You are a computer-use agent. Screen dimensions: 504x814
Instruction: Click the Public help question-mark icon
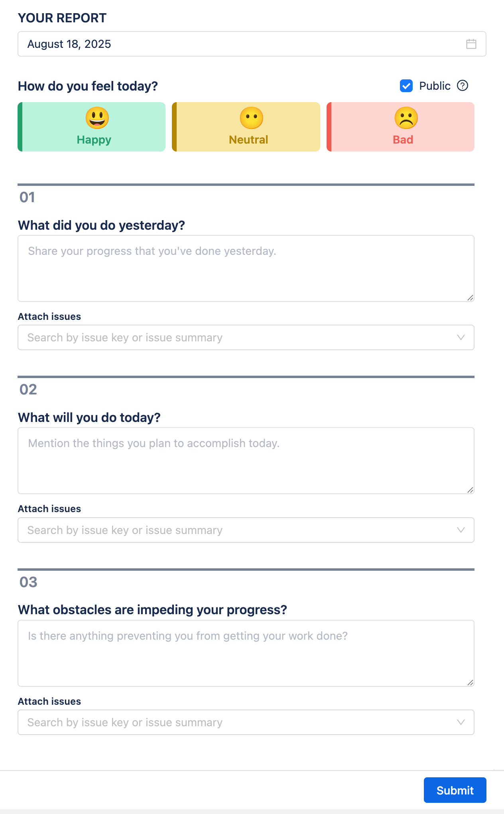click(x=463, y=86)
